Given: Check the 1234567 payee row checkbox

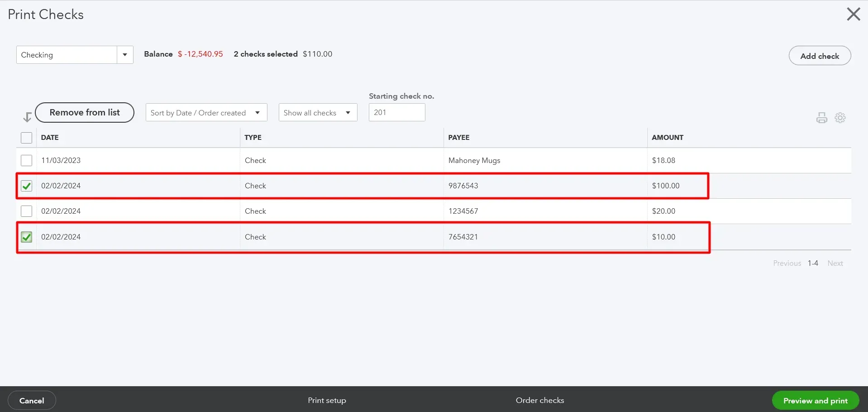Looking at the screenshot, I should (27, 211).
